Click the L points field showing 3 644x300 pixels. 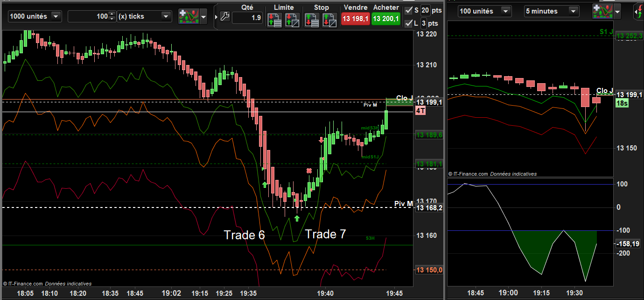423,23
